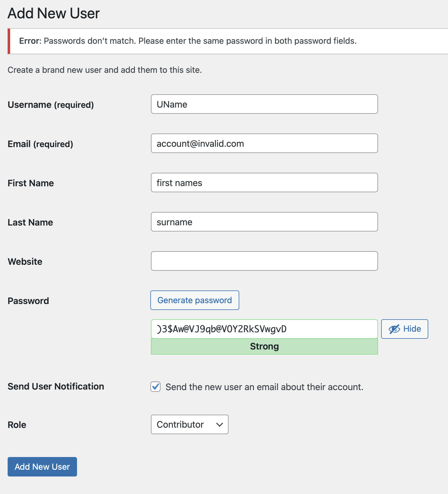Uncheck the send user email notification checkbox
The image size is (448, 494).
155,387
